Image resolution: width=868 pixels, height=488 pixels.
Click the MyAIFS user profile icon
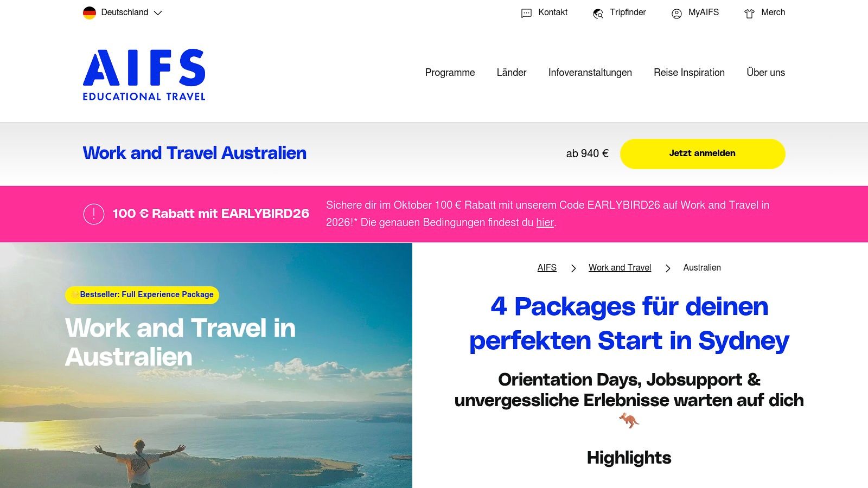(x=676, y=14)
